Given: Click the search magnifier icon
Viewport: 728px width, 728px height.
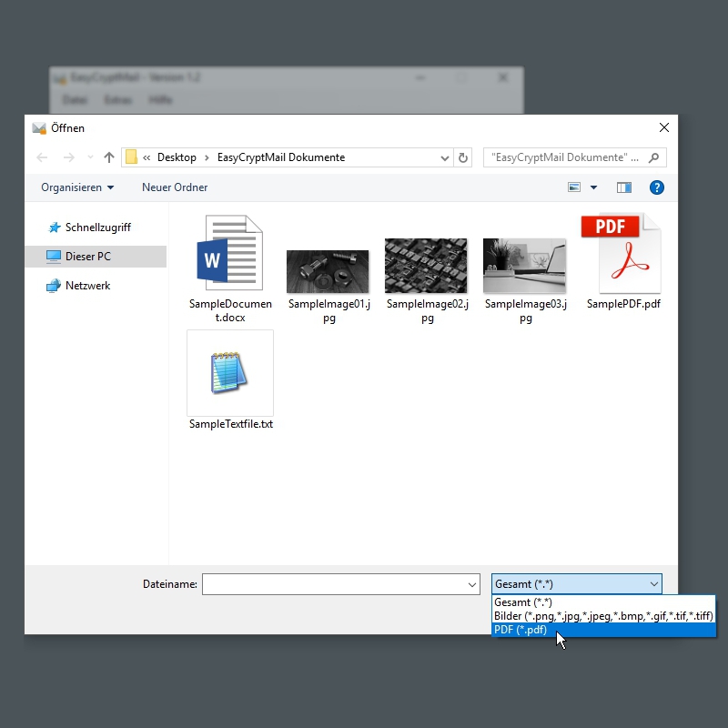Looking at the screenshot, I should (654, 157).
